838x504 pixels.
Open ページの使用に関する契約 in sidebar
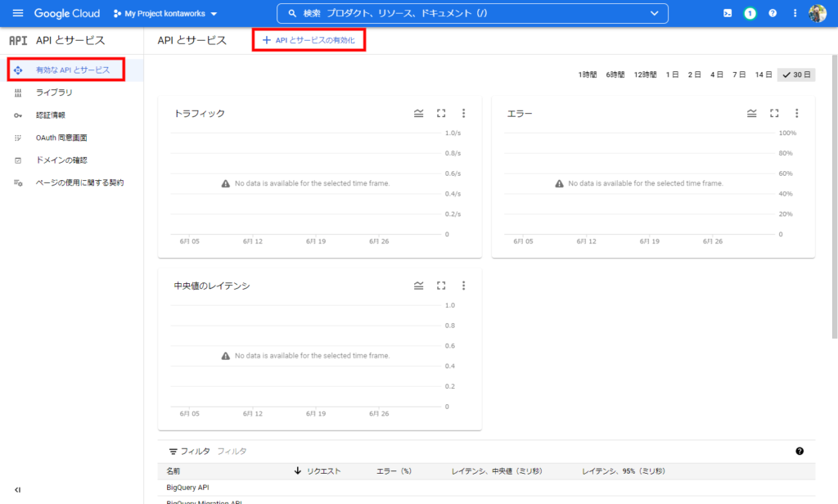pyautogui.click(x=72, y=182)
